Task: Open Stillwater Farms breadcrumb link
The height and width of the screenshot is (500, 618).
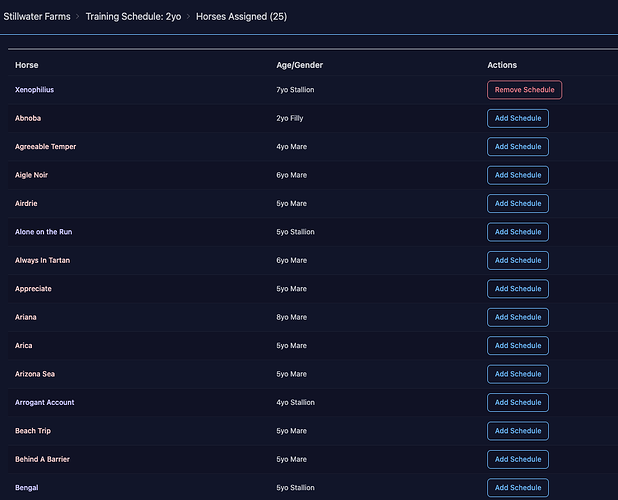Action: [37, 17]
